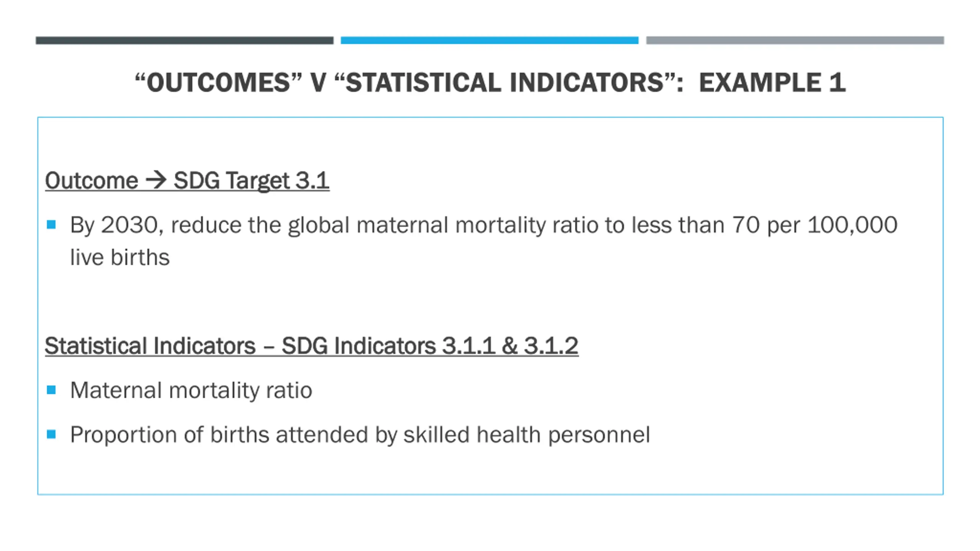Click the "skilled health personnel" phrase
The height and width of the screenshot is (551, 980).
(527, 435)
